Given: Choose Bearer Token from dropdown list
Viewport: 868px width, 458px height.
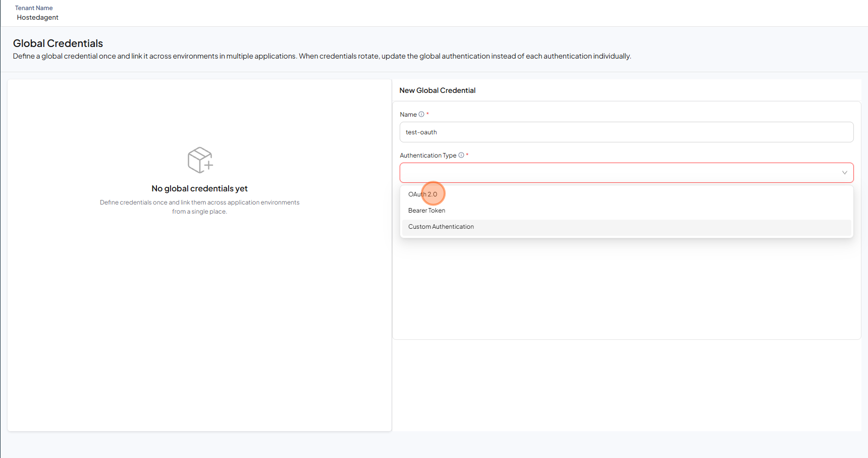Looking at the screenshot, I should click(x=626, y=211).
